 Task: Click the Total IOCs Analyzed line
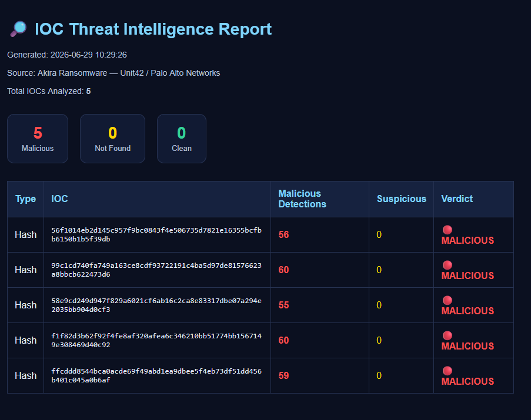pyautogui.click(x=49, y=91)
